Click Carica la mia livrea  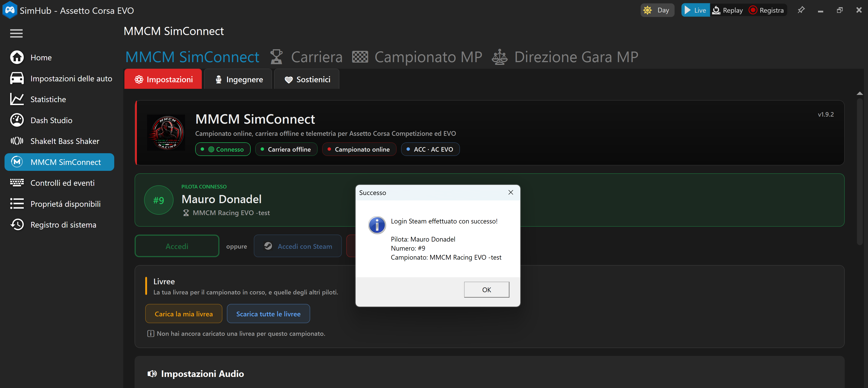[x=184, y=314]
